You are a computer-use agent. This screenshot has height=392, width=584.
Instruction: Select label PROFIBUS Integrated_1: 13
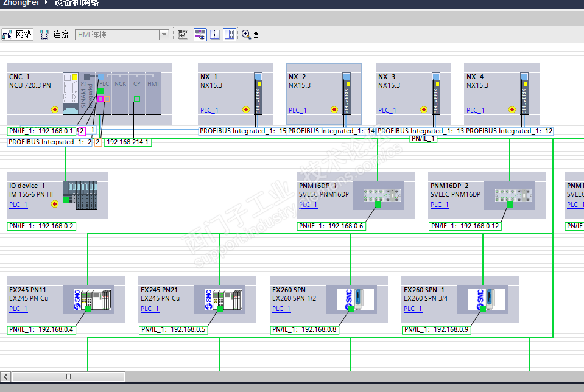(x=421, y=131)
